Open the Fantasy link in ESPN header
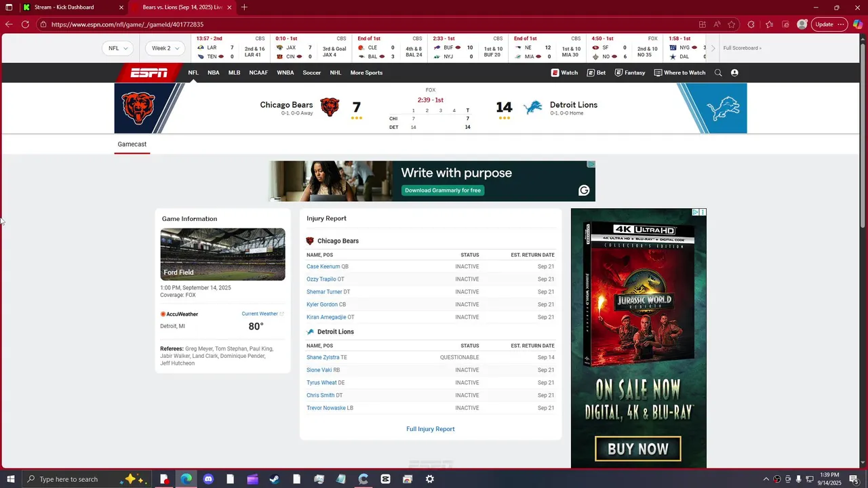The height and width of the screenshot is (488, 868). [x=630, y=73]
